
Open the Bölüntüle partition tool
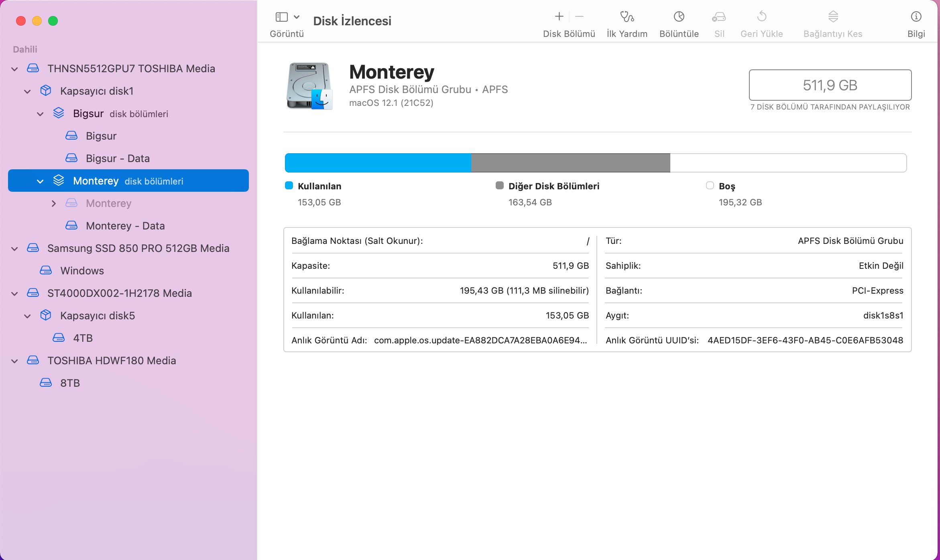pos(679,17)
